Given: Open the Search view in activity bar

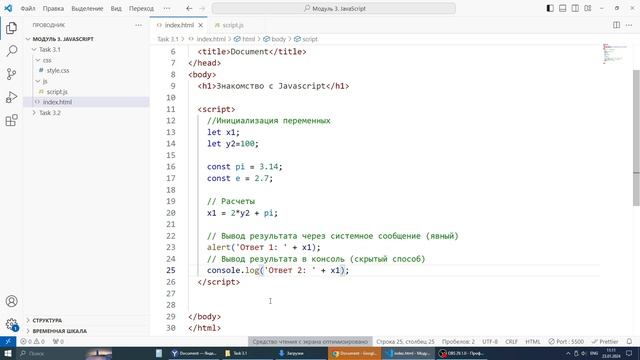Looking at the screenshot, I should 11,51.
